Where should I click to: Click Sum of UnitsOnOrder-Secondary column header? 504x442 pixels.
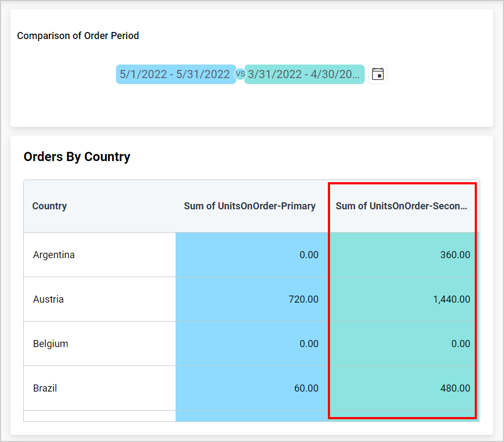tap(401, 206)
